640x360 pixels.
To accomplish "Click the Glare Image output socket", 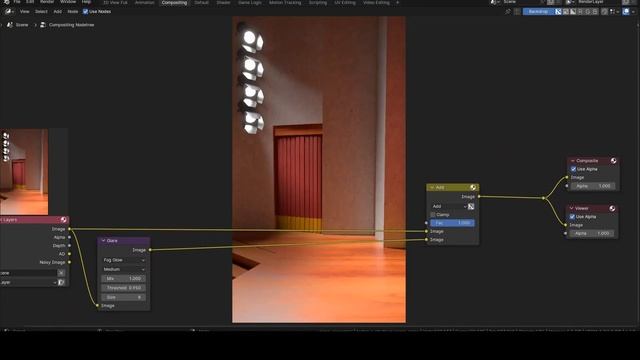I will 150,250.
